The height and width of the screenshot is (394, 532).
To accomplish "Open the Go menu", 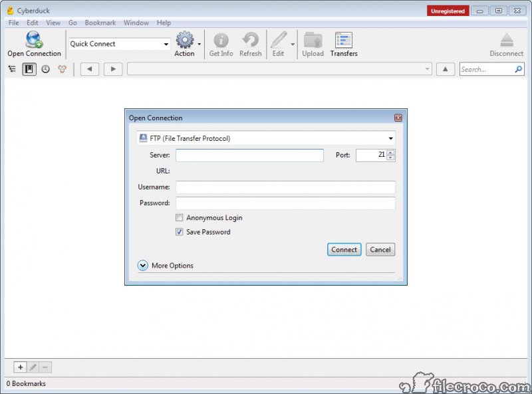I will click(x=72, y=23).
